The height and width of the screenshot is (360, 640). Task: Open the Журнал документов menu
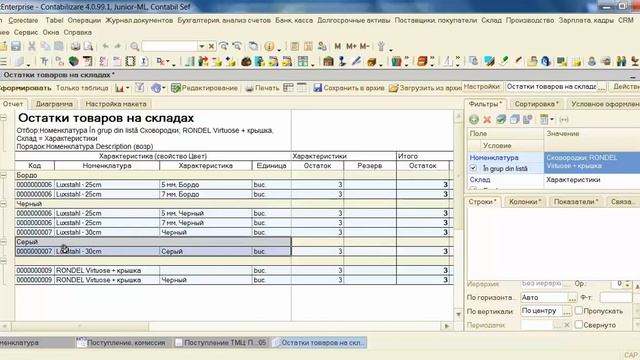coord(139,20)
